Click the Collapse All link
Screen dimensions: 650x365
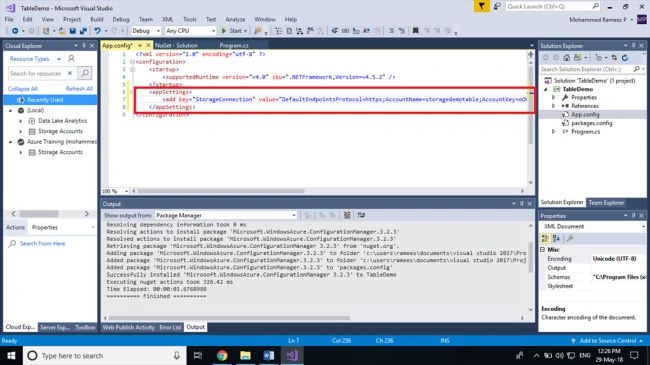[23, 89]
